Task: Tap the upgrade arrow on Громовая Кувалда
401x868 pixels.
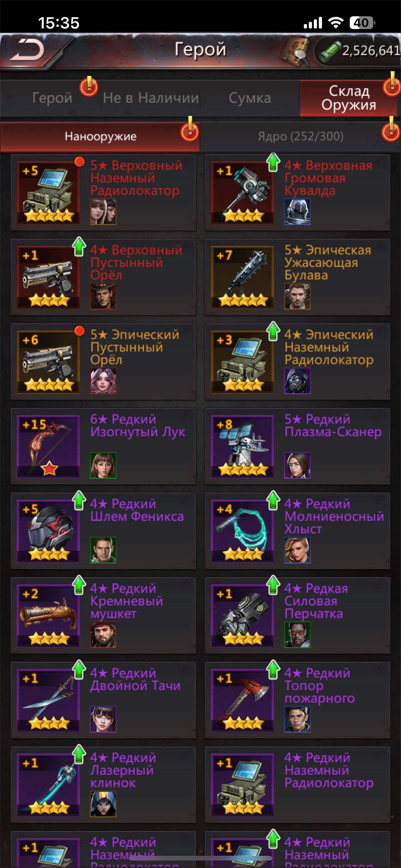Action: (x=273, y=162)
